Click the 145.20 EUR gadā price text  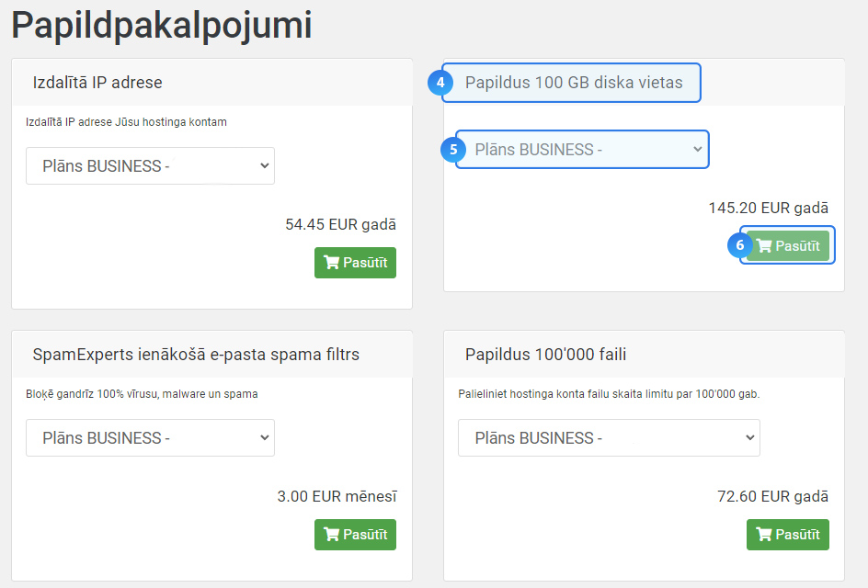pyautogui.click(x=768, y=209)
